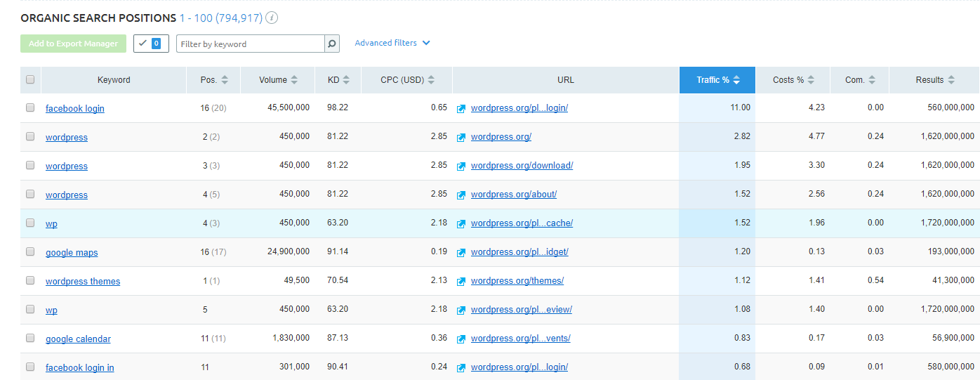Check the google maps row checkbox
This screenshot has height=380, width=980.
30,251
